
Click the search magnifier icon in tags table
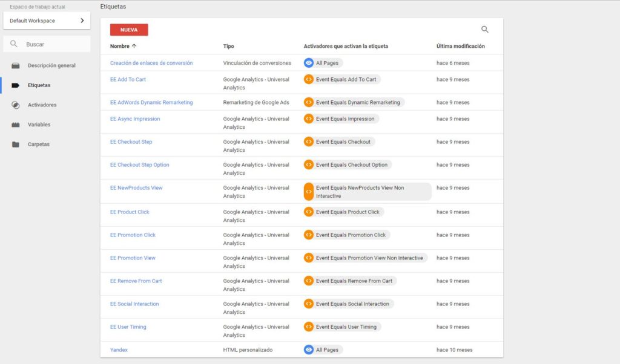pos(485,29)
